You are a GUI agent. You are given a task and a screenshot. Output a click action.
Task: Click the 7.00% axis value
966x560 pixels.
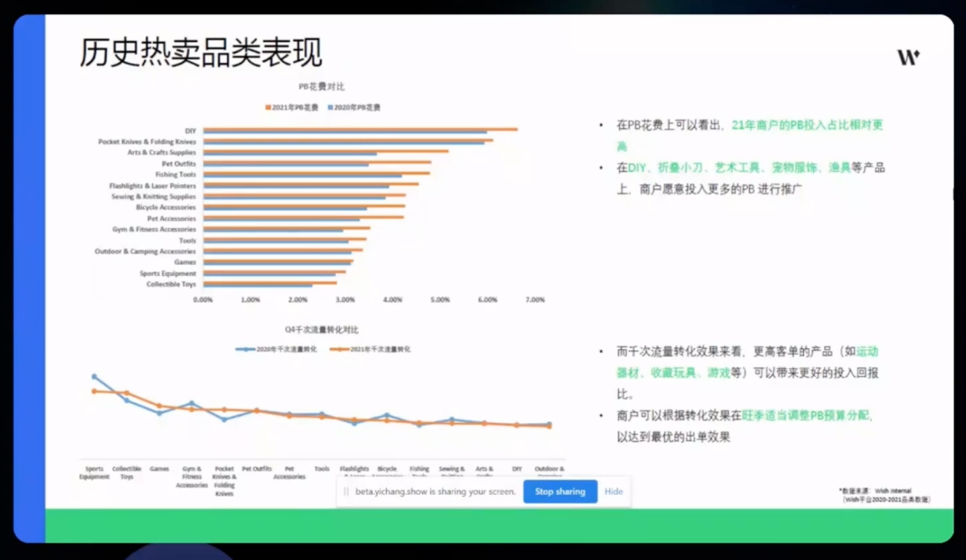click(535, 300)
